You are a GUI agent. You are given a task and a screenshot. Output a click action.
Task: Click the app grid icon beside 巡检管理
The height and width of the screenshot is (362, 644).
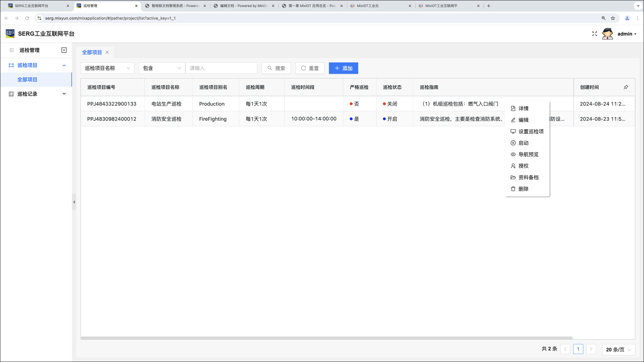pos(11,50)
